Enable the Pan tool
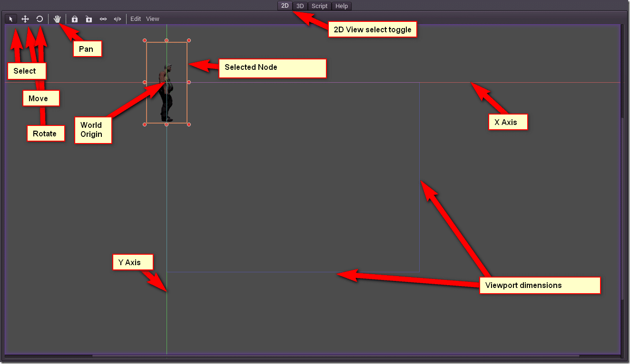 [x=57, y=19]
